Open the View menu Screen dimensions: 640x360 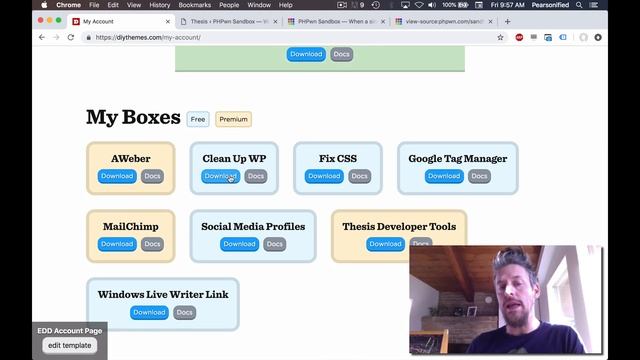click(133, 5)
